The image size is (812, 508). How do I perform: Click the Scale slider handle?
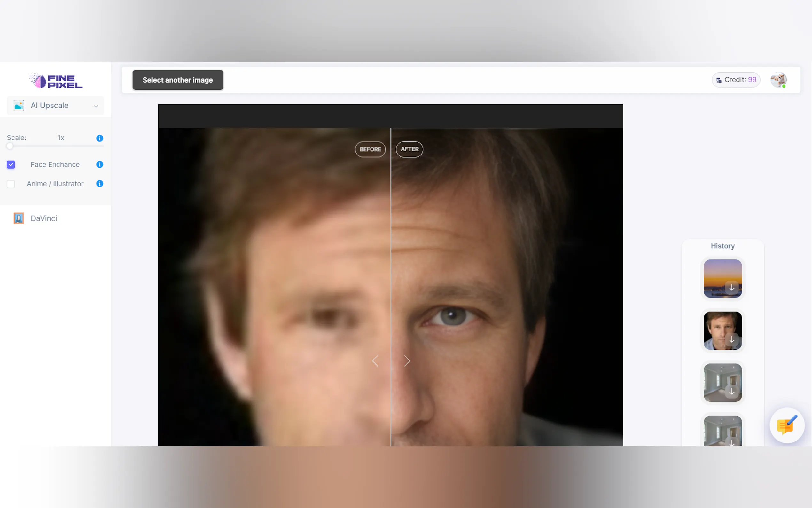[x=10, y=146]
